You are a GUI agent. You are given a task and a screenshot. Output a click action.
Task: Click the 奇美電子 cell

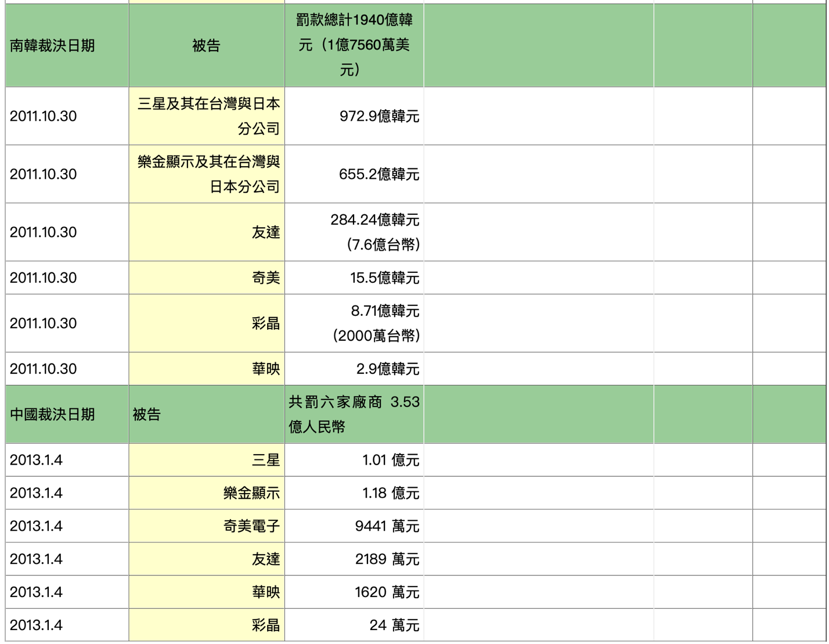pos(207,526)
